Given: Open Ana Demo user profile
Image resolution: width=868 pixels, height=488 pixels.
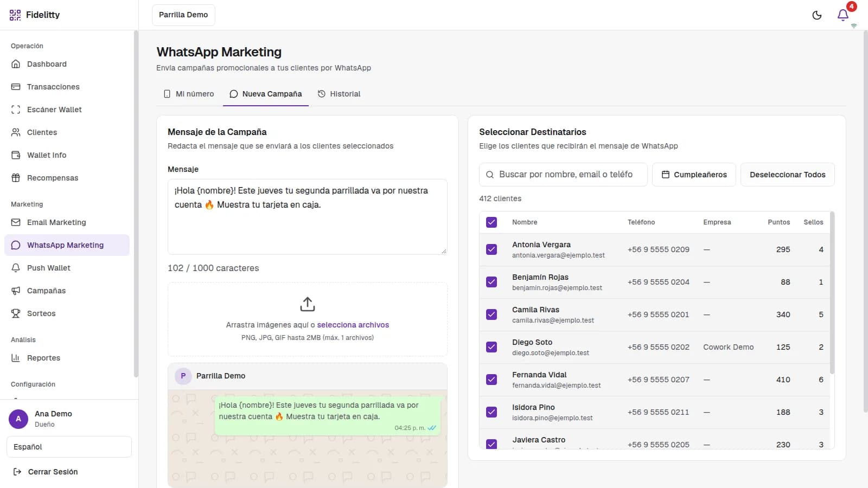Looking at the screenshot, I should coord(69,419).
